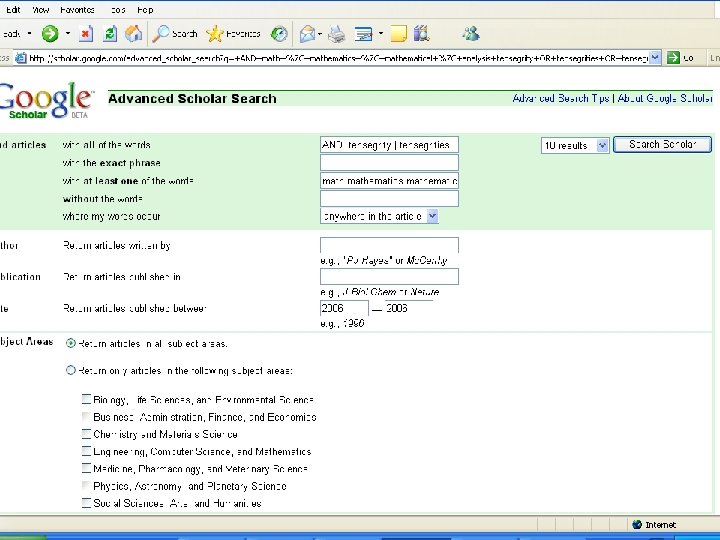Go to the Home page icon
720x540 pixels.
click(x=134, y=34)
